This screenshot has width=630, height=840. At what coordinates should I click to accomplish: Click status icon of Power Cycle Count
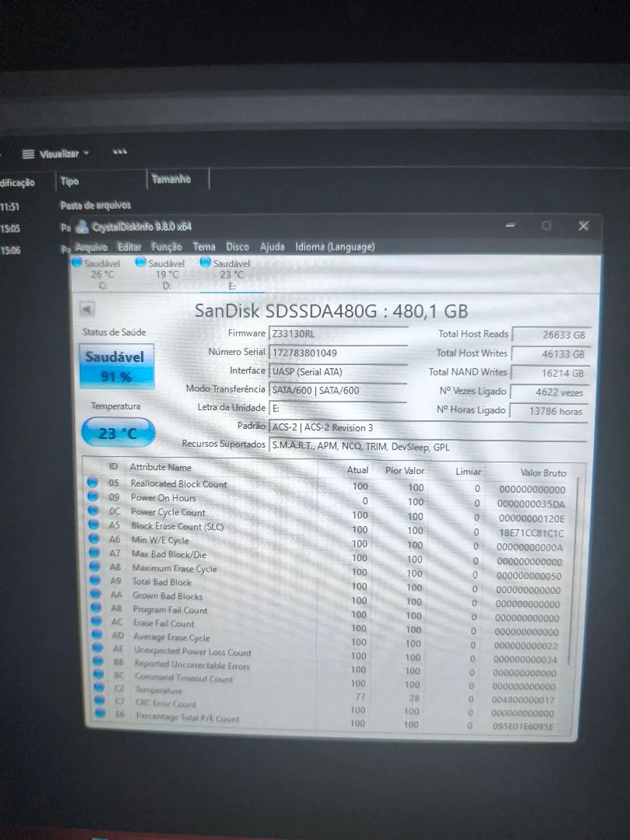(93, 511)
